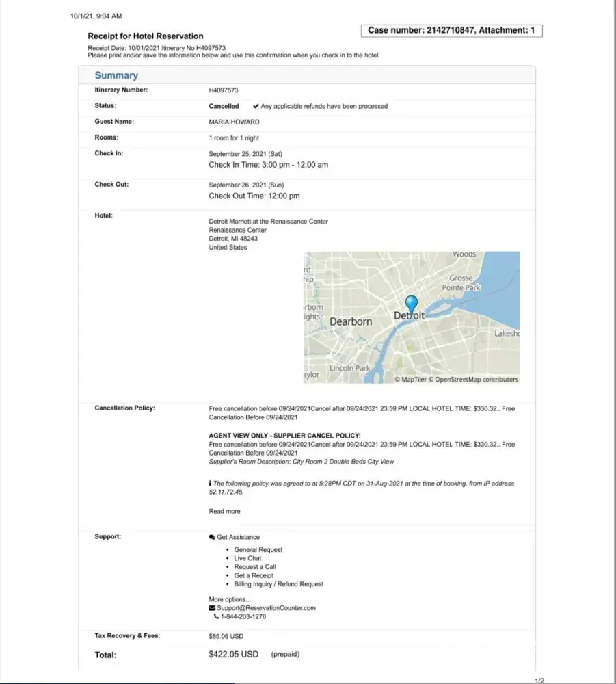616x684 pixels.
Task: Click the MapTiler OpenStreetMap contributors attribution
Action: coord(457,380)
